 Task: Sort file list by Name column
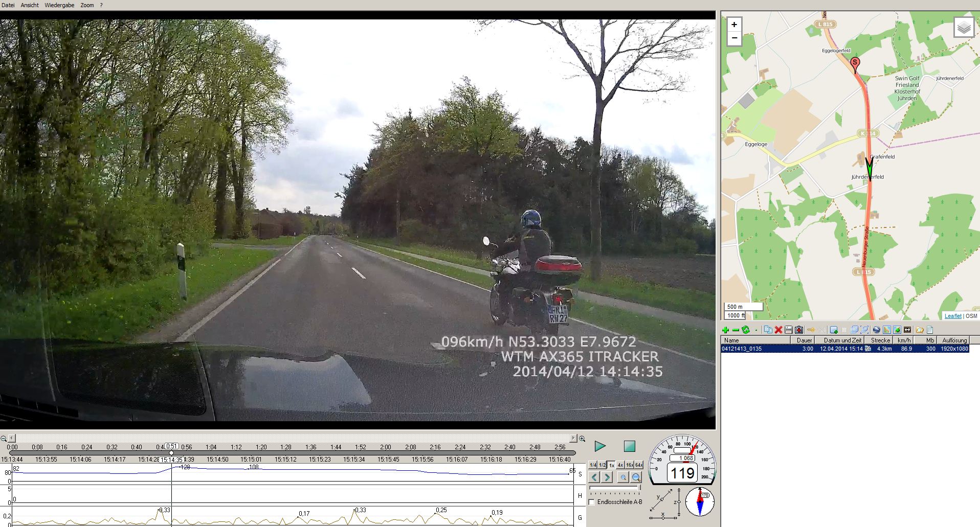pos(731,340)
